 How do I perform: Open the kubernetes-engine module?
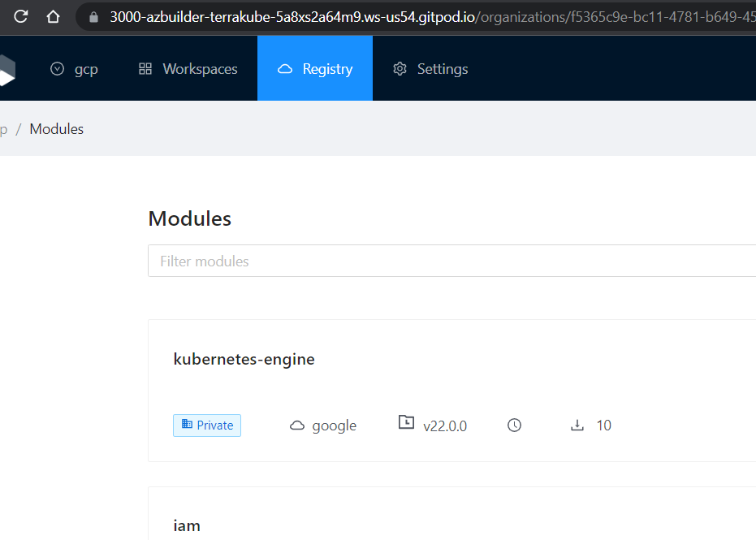[244, 359]
